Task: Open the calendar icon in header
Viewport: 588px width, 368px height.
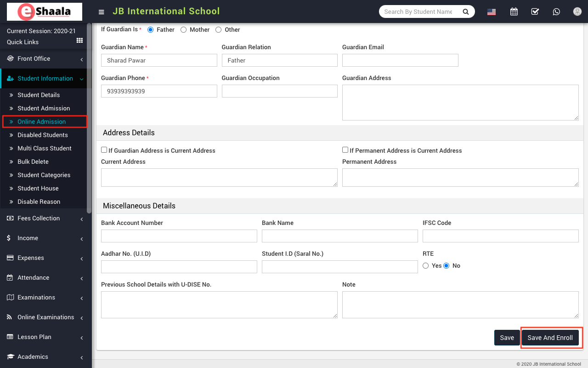Action: coord(514,12)
